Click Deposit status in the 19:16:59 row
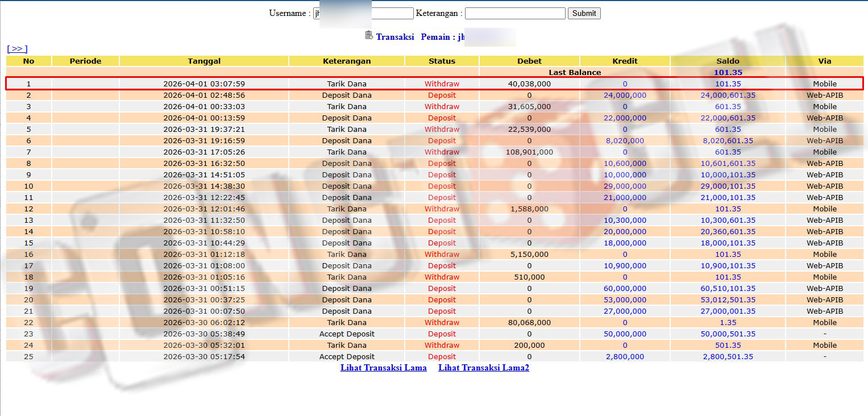Screen dimensions: 868x416 [x=442, y=140]
